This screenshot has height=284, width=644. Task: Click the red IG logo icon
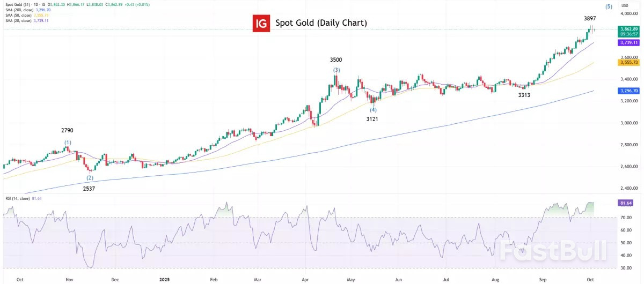pos(261,23)
